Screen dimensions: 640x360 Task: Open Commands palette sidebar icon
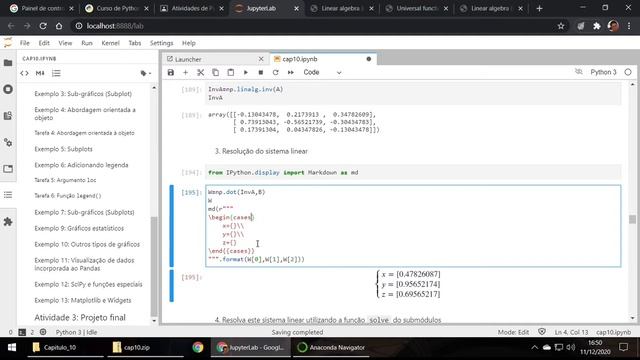[x=8, y=142]
